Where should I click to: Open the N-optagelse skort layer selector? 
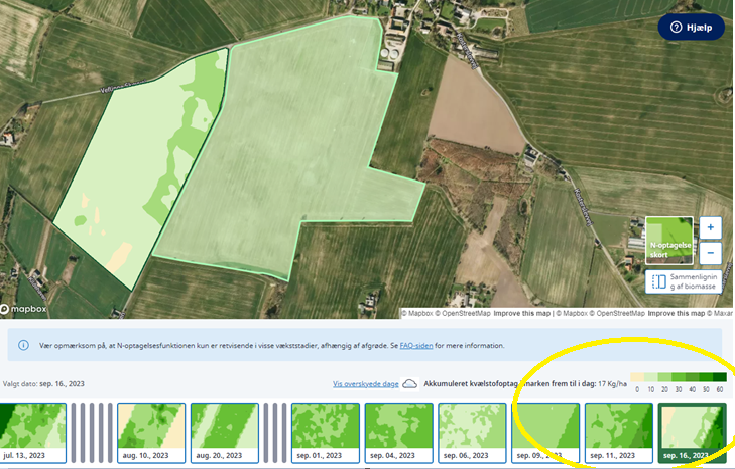tap(669, 240)
